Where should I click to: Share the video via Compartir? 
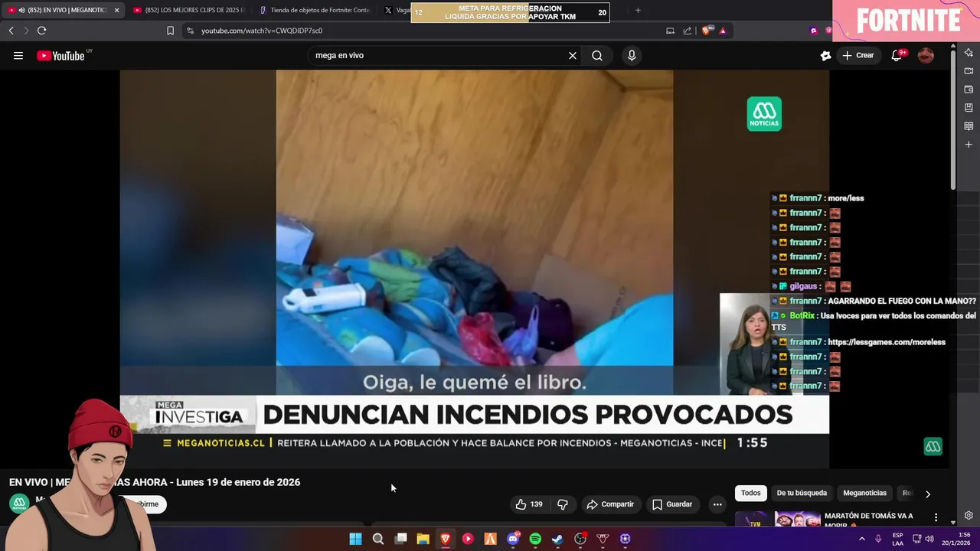[x=610, y=504]
